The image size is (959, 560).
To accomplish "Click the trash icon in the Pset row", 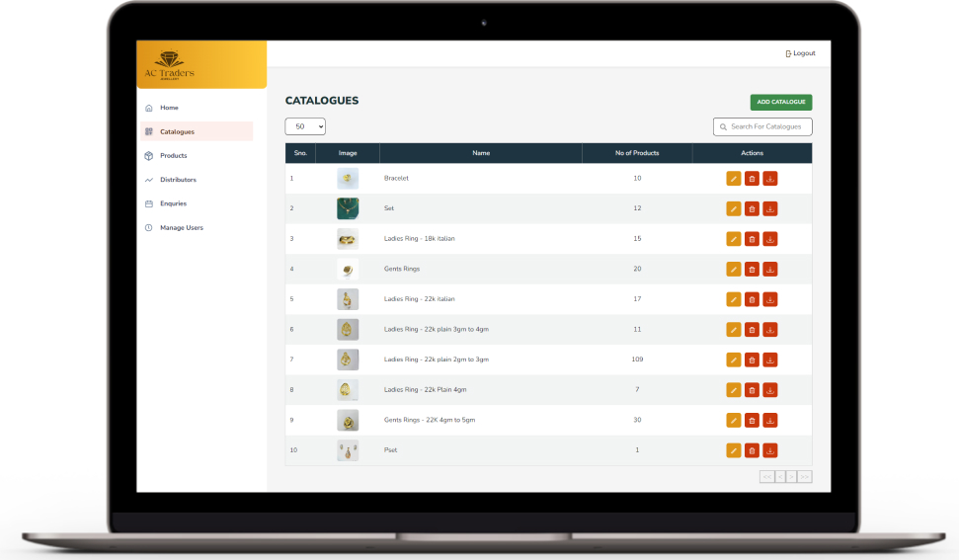I will coord(752,450).
